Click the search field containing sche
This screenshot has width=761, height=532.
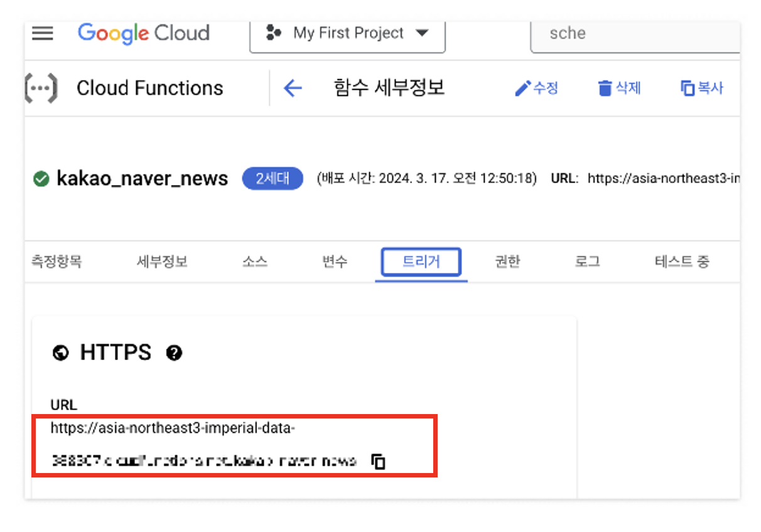pyautogui.click(x=635, y=33)
